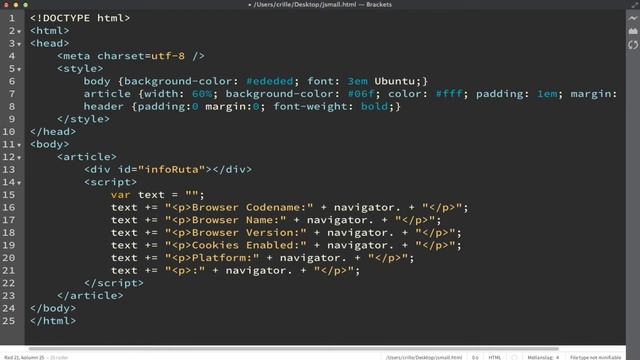This screenshot has width=640, height=360.
Task: Click the circular arrows icon in right toolbar
Action: pyautogui.click(x=633, y=45)
